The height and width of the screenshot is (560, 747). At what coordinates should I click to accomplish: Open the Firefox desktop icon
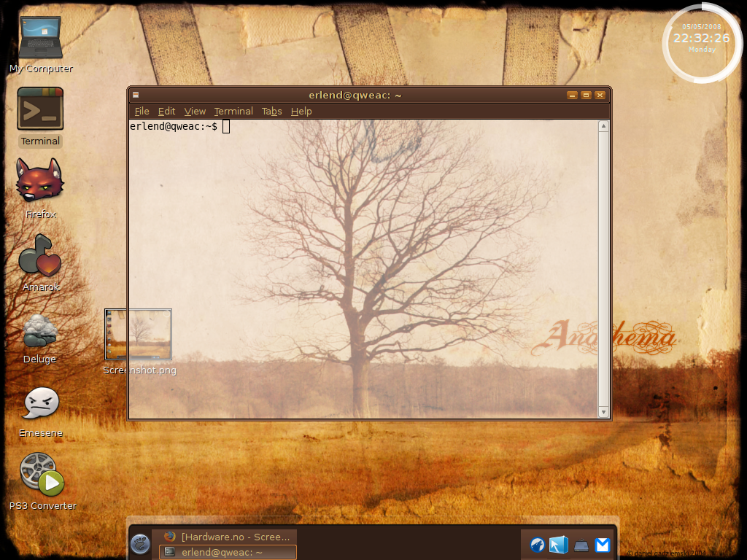pos(39,182)
